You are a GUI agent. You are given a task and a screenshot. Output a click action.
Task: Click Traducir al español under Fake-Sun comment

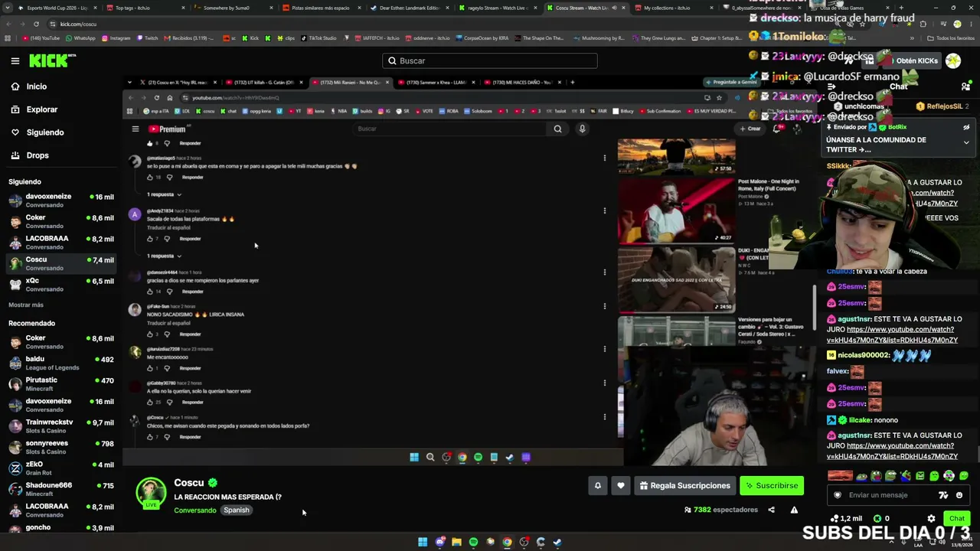(x=168, y=323)
